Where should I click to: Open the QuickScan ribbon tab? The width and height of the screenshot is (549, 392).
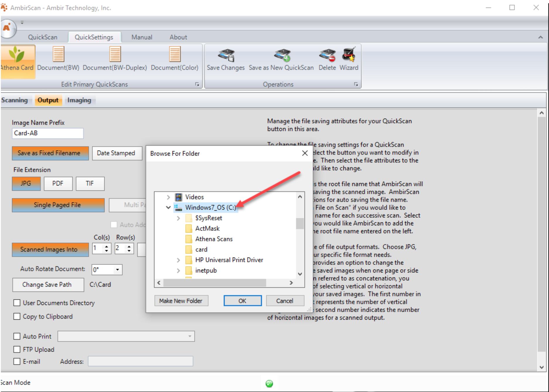pos(43,37)
